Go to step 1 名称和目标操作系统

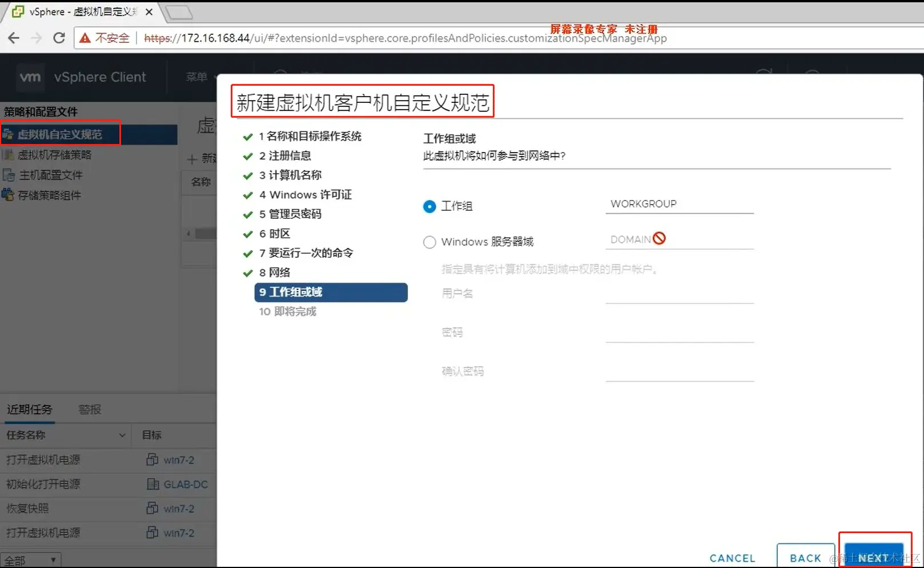pos(310,136)
